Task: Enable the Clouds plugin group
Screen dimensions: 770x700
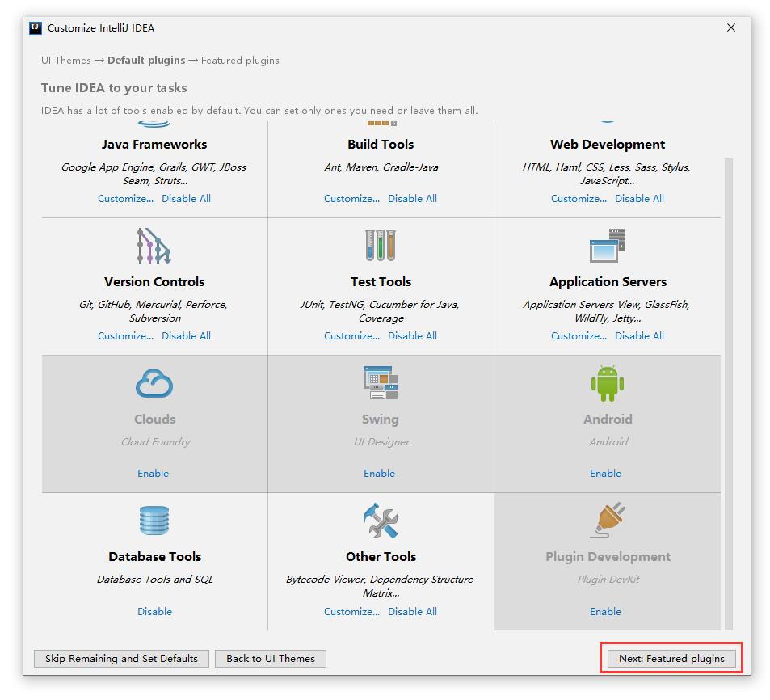Action: coord(154,474)
